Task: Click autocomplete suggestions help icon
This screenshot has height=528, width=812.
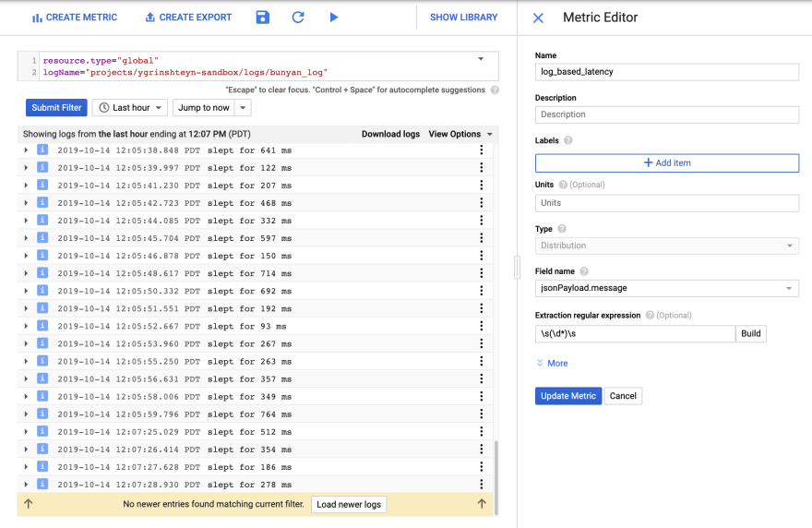Action: coord(495,90)
